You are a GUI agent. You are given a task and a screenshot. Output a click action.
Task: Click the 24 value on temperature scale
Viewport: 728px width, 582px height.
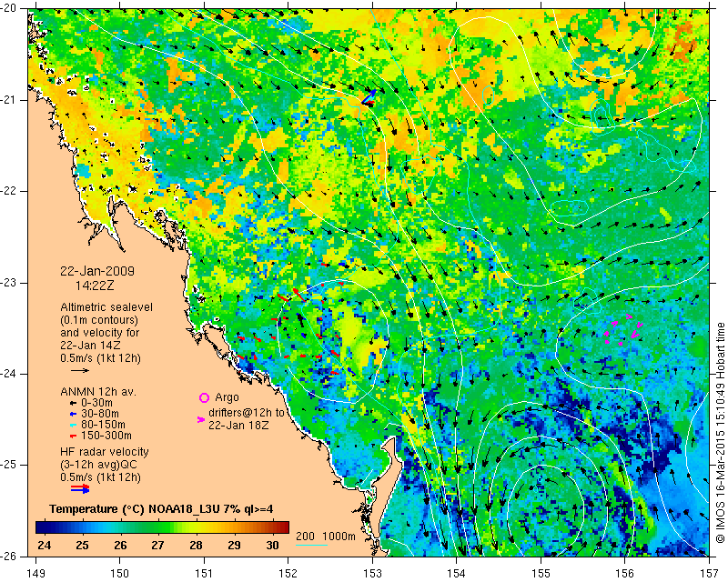[x=44, y=545]
